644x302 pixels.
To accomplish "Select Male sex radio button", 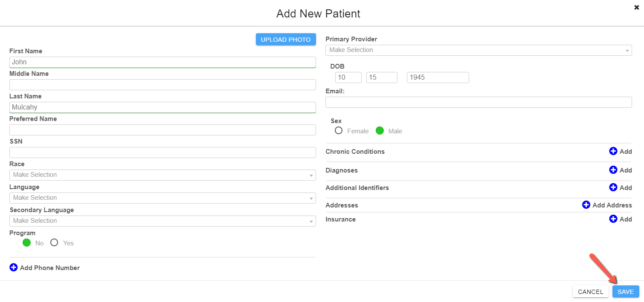I will click(380, 130).
